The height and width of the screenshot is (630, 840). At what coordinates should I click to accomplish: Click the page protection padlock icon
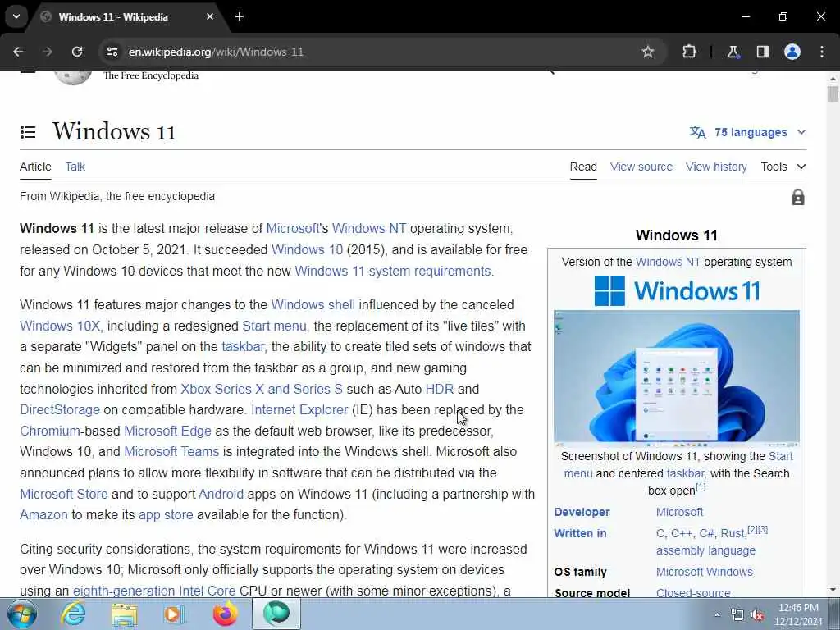(797, 197)
